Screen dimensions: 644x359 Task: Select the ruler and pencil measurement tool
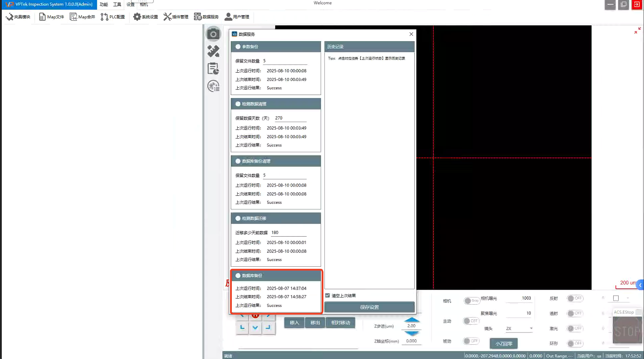(x=213, y=52)
